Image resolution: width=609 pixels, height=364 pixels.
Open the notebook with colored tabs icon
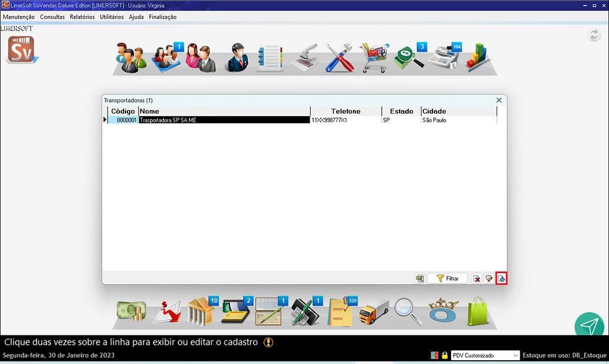[270, 57]
